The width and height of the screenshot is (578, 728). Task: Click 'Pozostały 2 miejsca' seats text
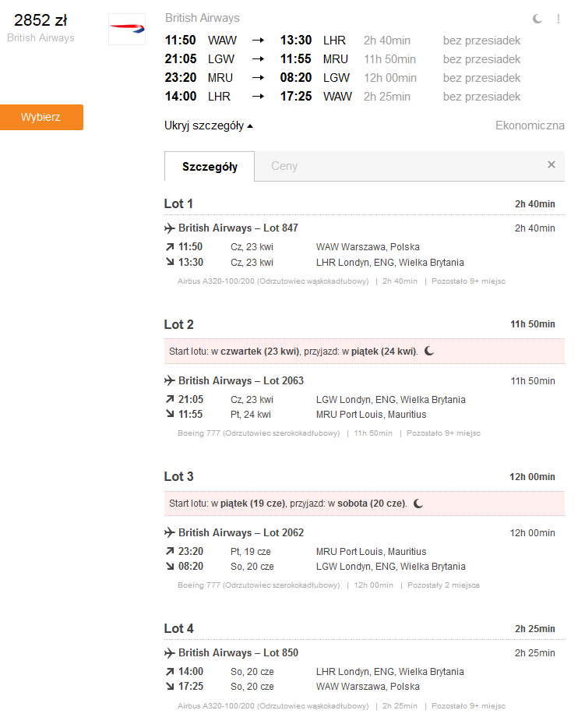[x=443, y=585]
